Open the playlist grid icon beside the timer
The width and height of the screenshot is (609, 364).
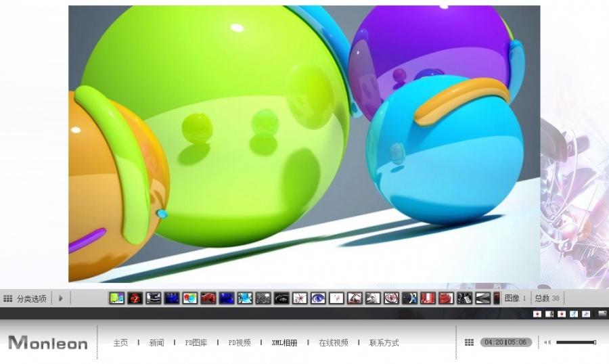click(x=469, y=342)
